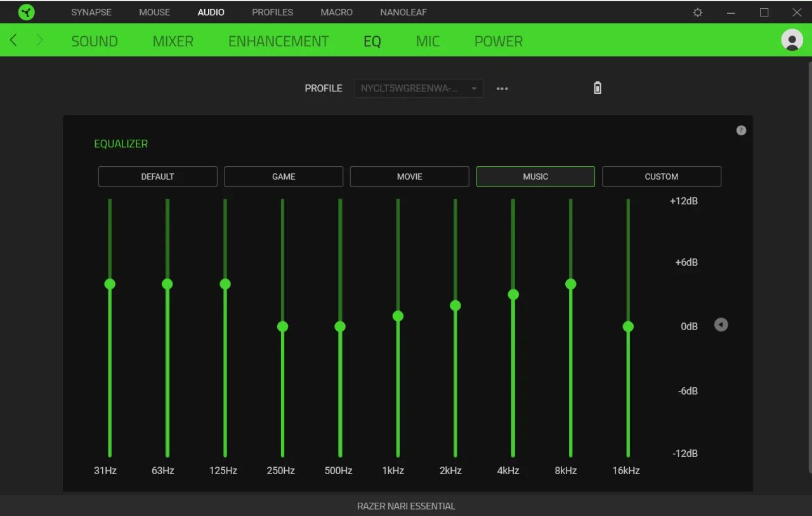Click the RAZER NARI ESSENTIAL device label
Viewport: 812px width, 516px height.
(x=406, y=506)
